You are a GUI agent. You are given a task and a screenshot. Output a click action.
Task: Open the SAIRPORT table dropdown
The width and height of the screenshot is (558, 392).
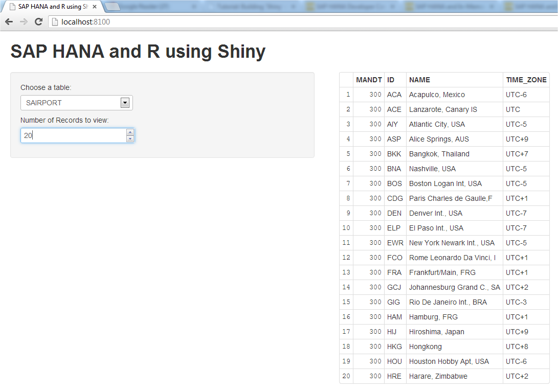(x=77, y=103)
